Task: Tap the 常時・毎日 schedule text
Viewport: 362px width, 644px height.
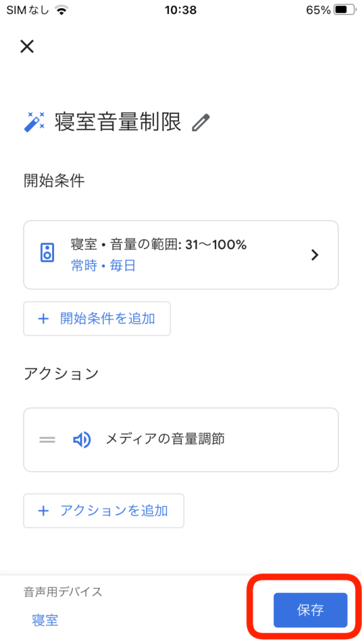Action: click(104, 266)
